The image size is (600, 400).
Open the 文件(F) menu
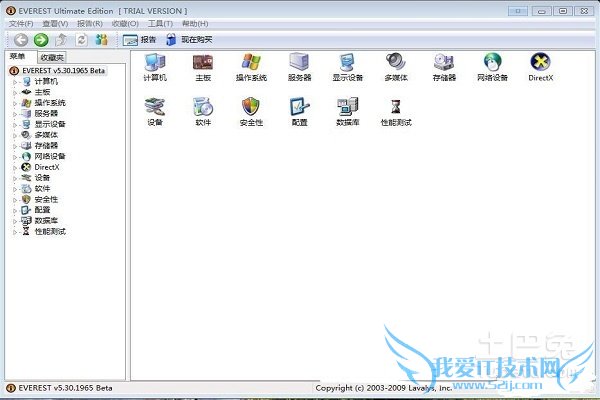pos(21,24)
